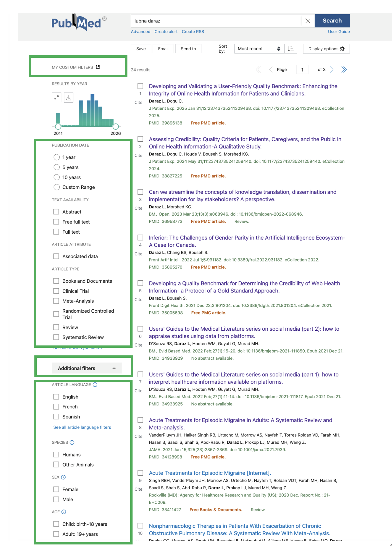Open See all article language filters
Screen dimensions: 392x546
click(x=82, y=427)
